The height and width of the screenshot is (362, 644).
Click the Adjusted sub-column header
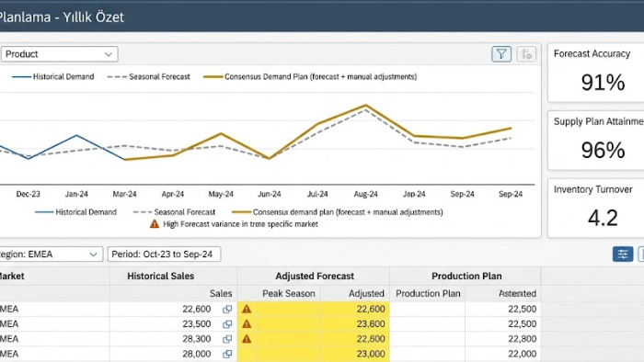pyautogui.click(x=366, y=293)
